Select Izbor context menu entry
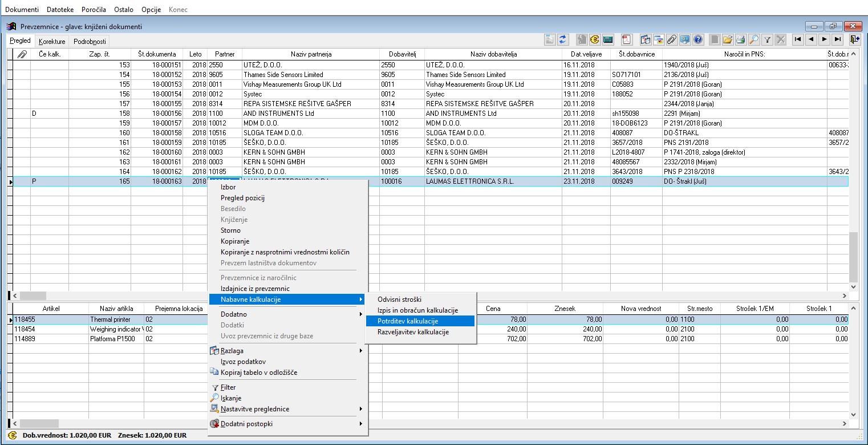Viewport: 868px width, 445px height. coord(287,187)
